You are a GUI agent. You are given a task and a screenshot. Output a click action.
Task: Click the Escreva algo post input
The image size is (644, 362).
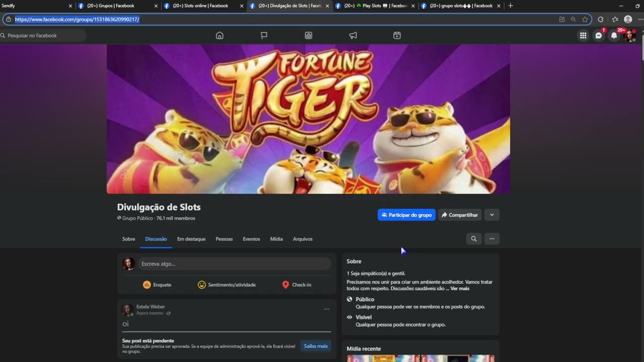234,264
